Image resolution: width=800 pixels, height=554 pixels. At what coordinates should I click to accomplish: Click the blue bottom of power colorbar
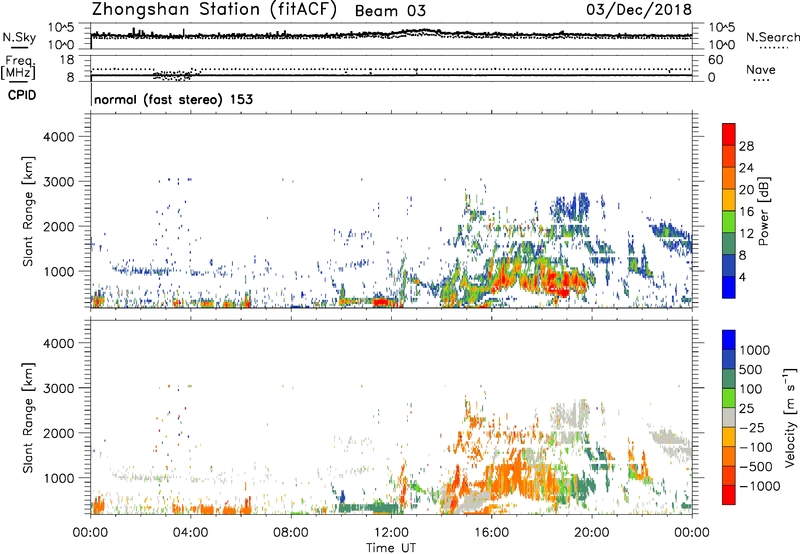(x=729, y=289)
